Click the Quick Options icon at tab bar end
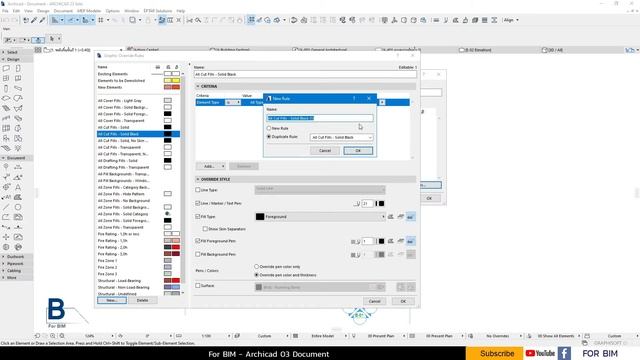The image size is (640, 360). tap(630, 50)
